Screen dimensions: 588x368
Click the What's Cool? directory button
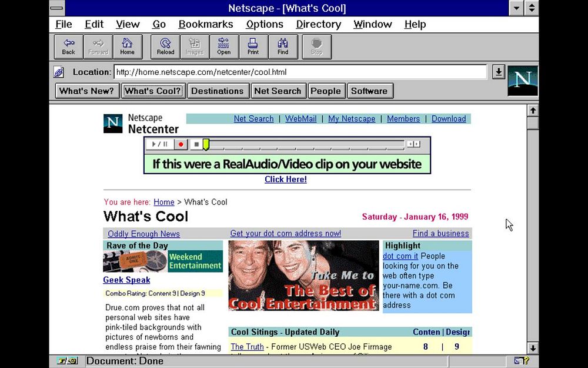coord(153,91)
